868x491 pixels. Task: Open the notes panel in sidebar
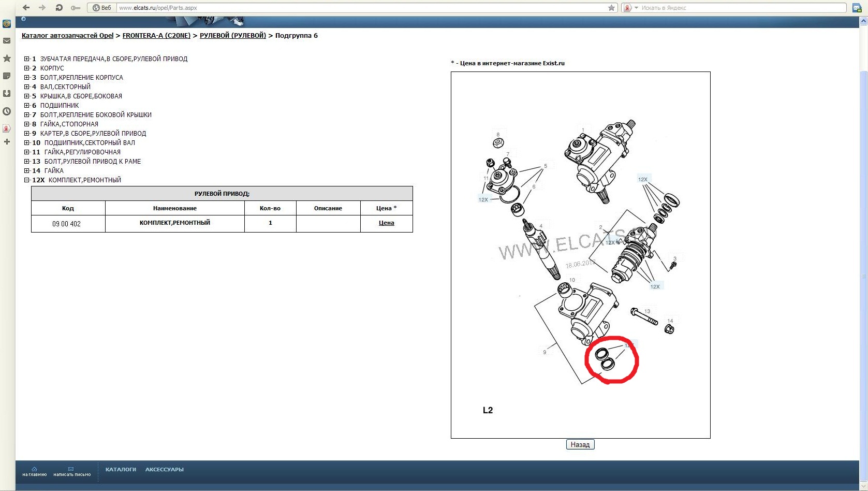click(x=7, y=76)
